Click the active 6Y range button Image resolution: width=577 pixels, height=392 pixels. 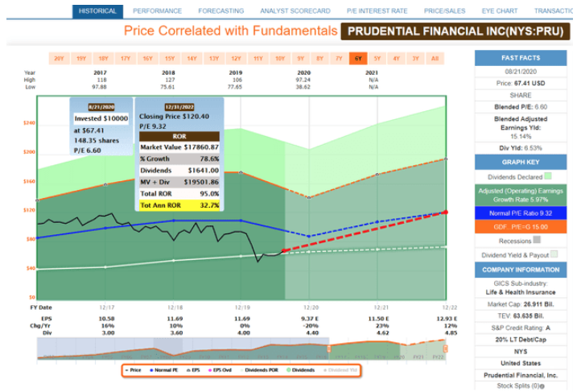[358, 59]
